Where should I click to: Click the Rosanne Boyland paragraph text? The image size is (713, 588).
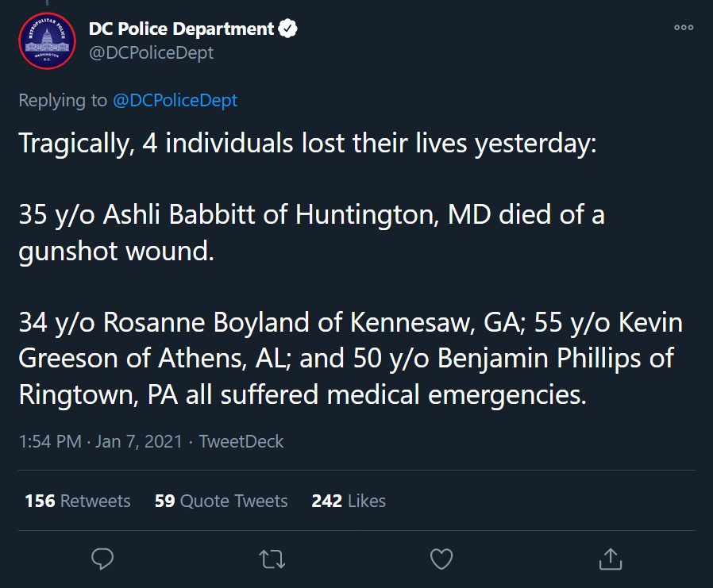click(x=351, y=359)
